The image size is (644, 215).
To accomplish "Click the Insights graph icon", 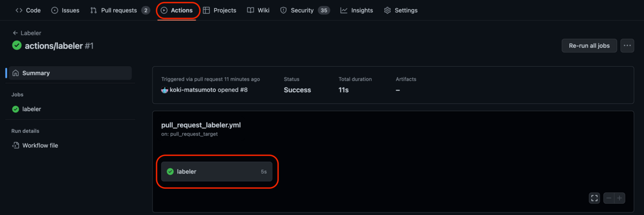I will click(x=344, y=10).
